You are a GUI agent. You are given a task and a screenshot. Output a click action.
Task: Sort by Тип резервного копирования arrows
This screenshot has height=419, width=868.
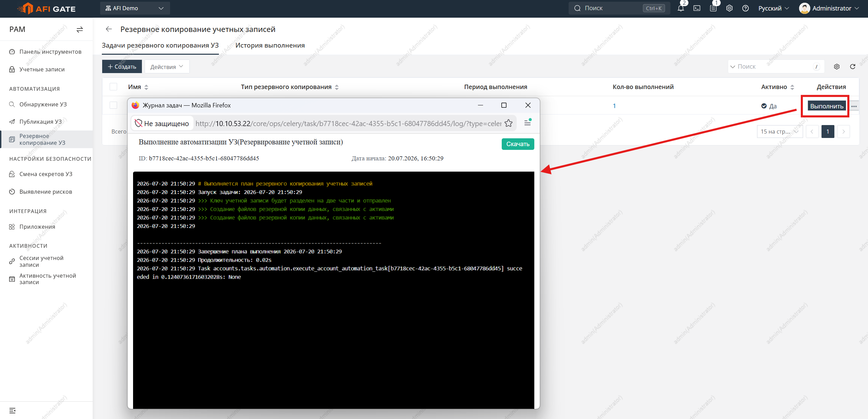click(x=337, y=87)
